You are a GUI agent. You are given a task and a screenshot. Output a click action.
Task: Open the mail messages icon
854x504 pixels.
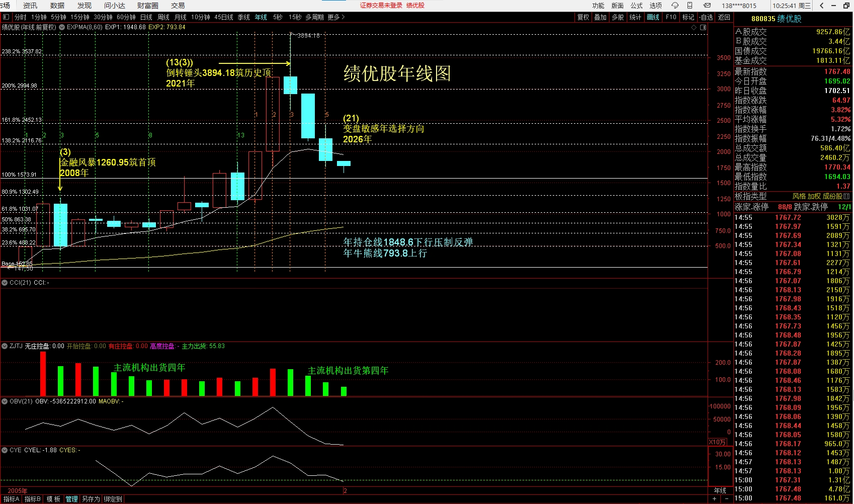point(707,6)
